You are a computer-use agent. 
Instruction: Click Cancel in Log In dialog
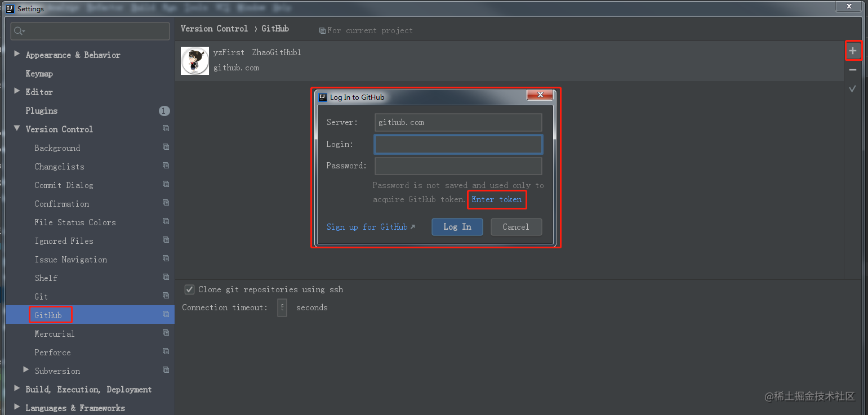coord(516,227)
